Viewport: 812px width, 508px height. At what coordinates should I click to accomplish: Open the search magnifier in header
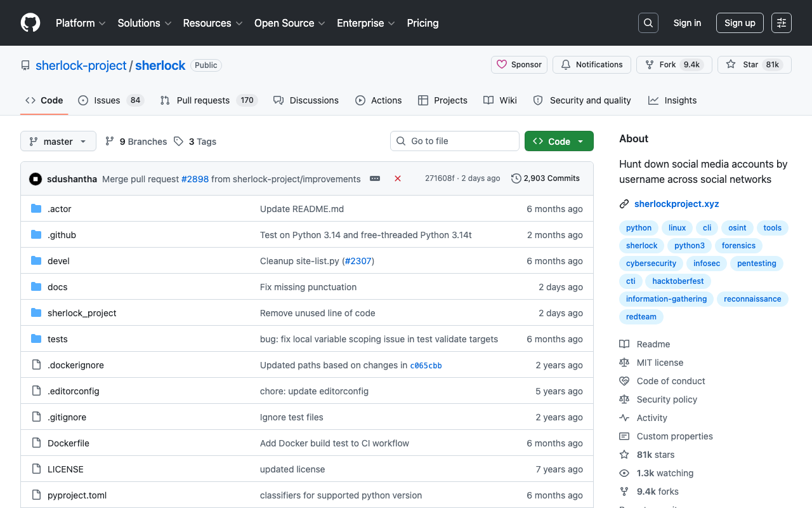coord(648,23)
